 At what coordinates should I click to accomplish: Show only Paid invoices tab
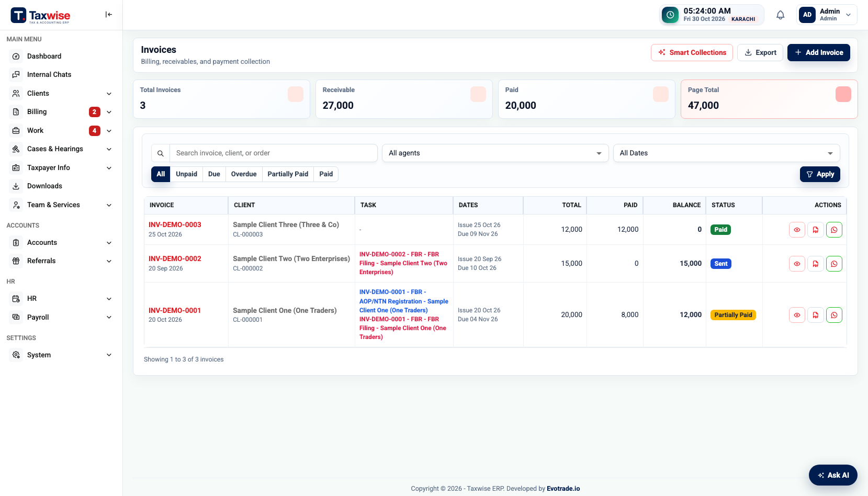(326, 174)
